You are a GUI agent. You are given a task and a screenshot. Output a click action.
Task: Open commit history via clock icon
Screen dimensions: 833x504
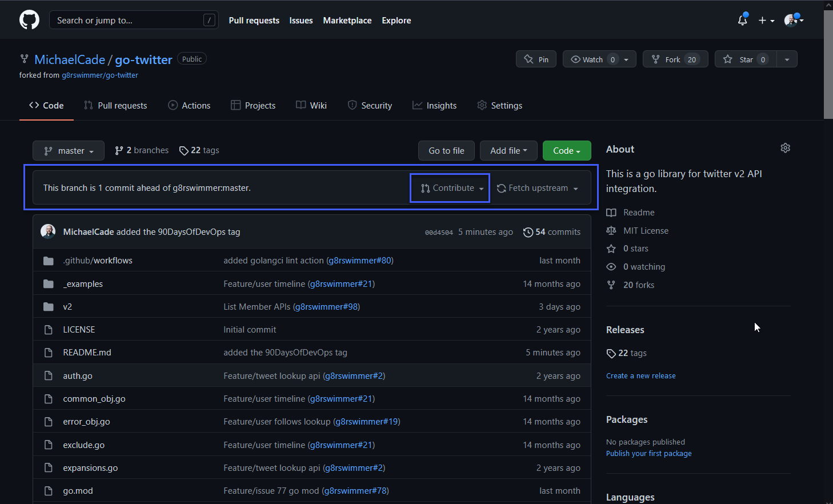[x=527, y=232]
